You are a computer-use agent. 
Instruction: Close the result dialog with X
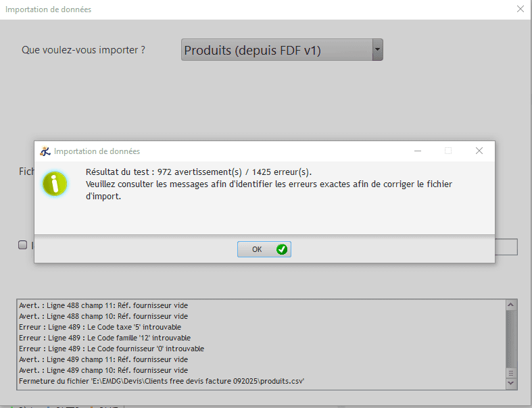click(479, 151)
